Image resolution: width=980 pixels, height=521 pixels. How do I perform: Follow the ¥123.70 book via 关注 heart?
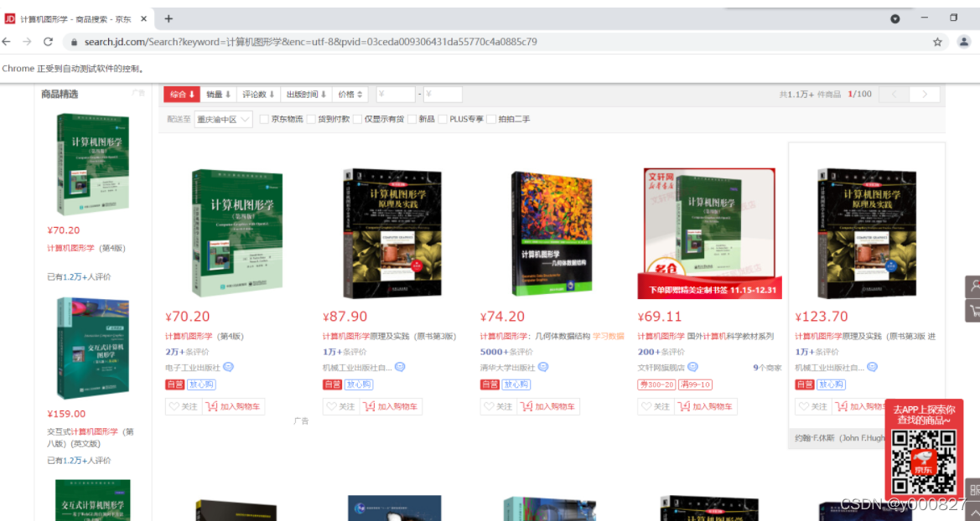click(x=814, y=407)
